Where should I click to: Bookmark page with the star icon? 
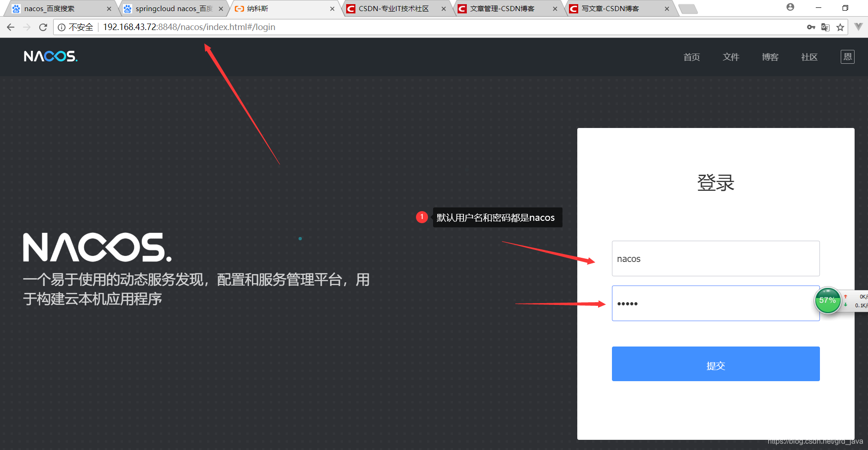pyautogui.click(x=840, y=27)
